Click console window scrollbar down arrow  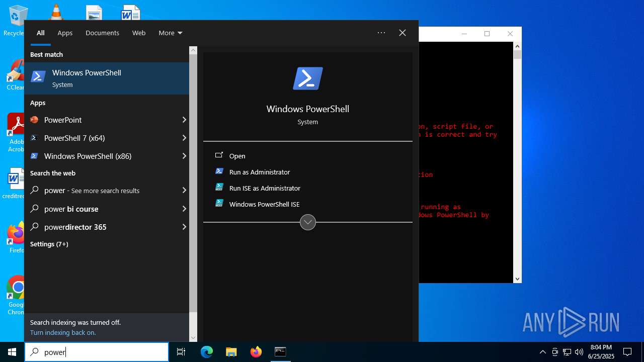point(517,279)
